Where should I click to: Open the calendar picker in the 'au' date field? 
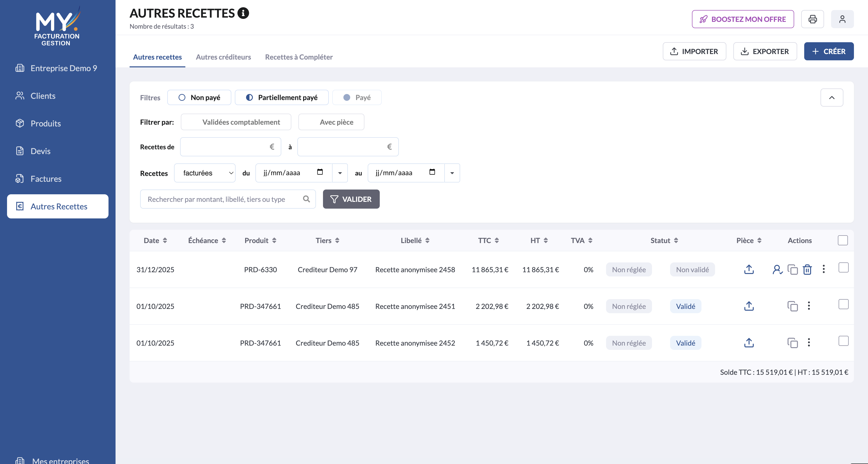point(432,172)
